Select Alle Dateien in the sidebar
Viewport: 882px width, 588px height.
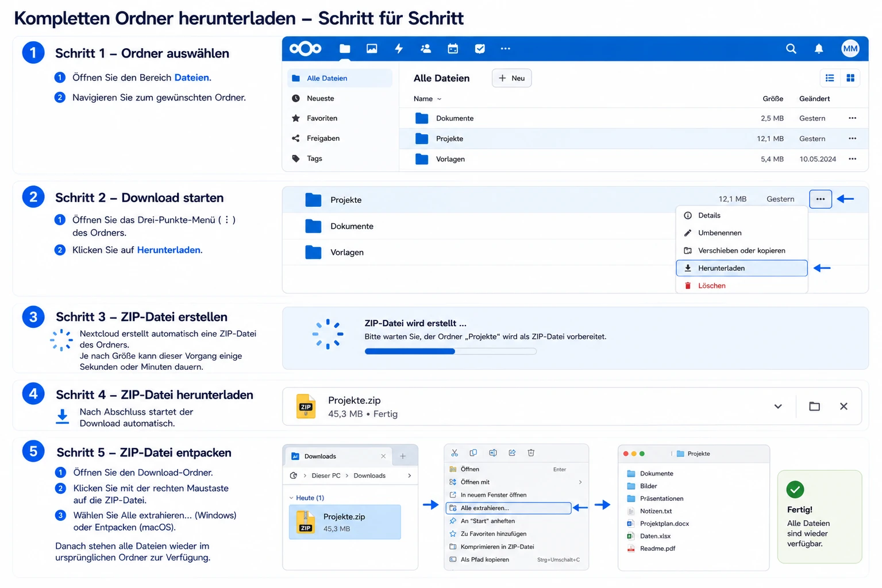(340, 78)
